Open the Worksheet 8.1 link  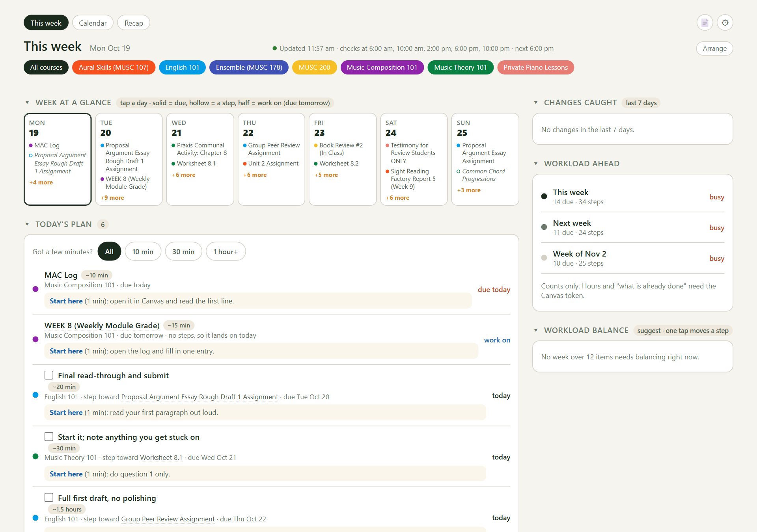point(161,458)
